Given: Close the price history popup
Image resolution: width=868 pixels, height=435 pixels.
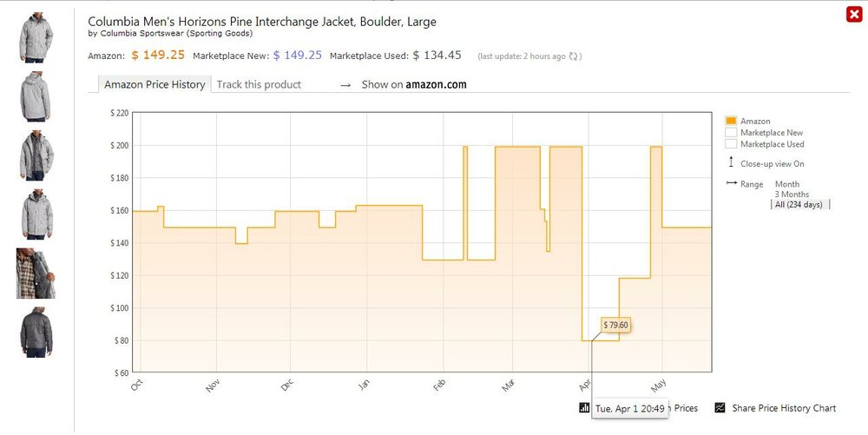Looking at the screenshot, I should point(853,15).
